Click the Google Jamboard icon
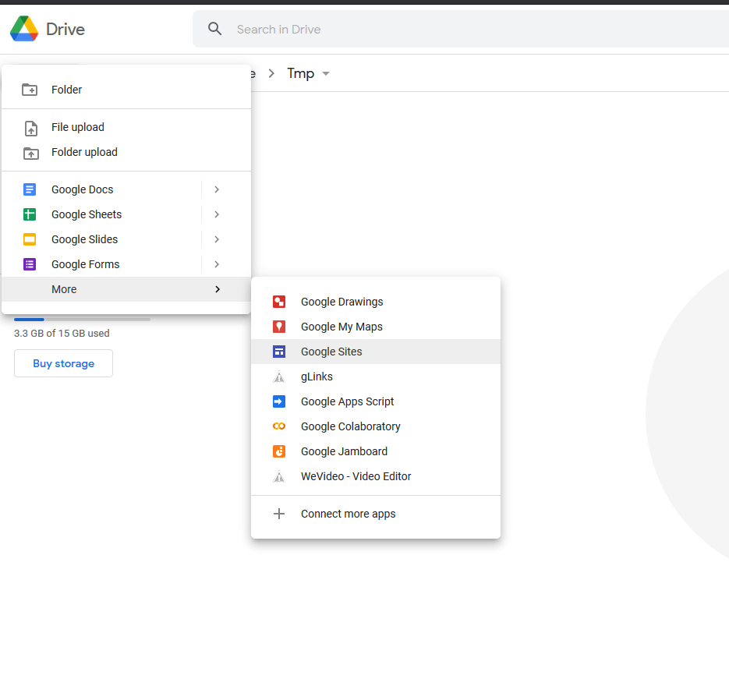 279,451
